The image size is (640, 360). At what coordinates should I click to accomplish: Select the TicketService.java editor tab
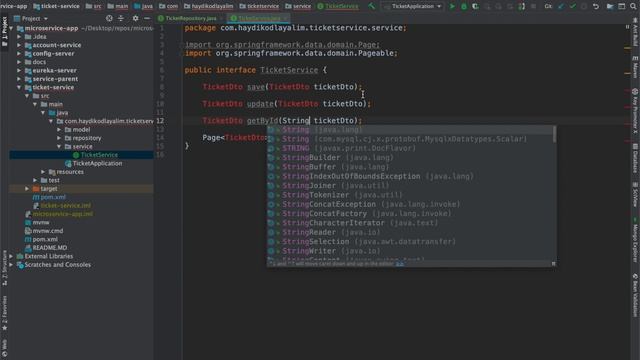[259, 18]
